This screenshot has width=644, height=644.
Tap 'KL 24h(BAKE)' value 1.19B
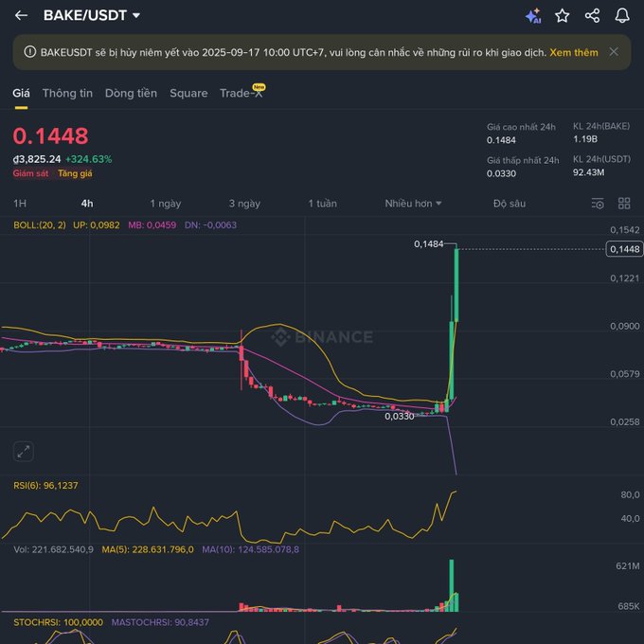point(585,139)
